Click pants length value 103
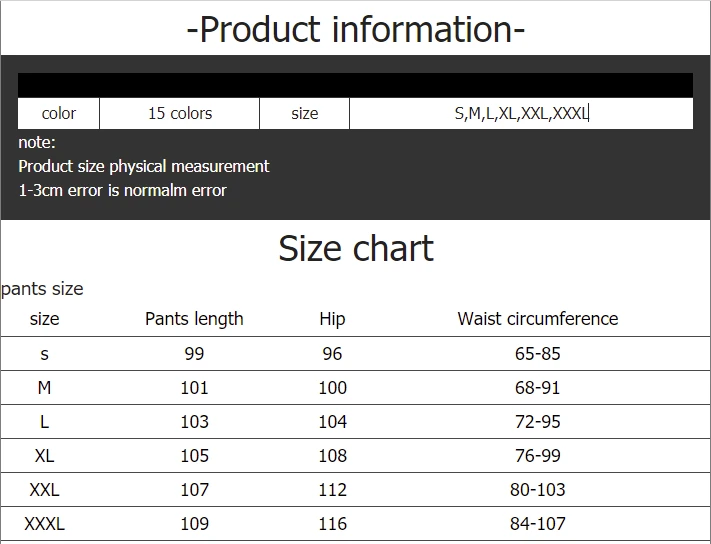Viewport: 711px width, 544px height. pyautogui.click(x=194, y=422)
